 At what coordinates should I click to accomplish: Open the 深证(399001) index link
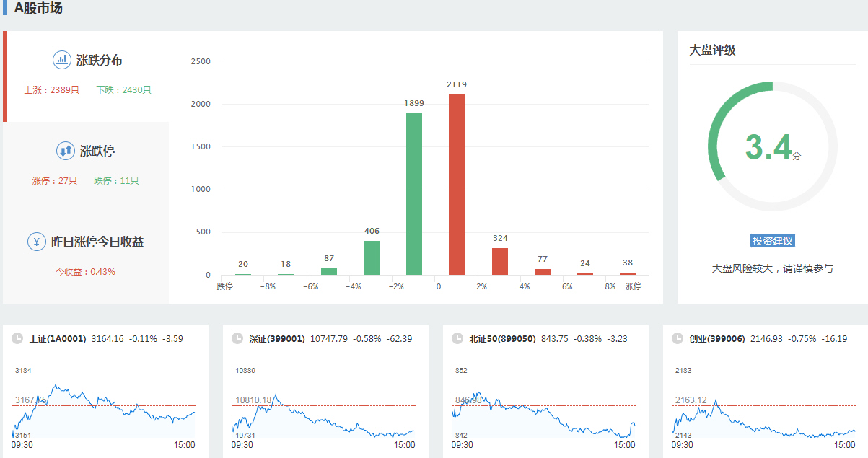pos(277,338)
